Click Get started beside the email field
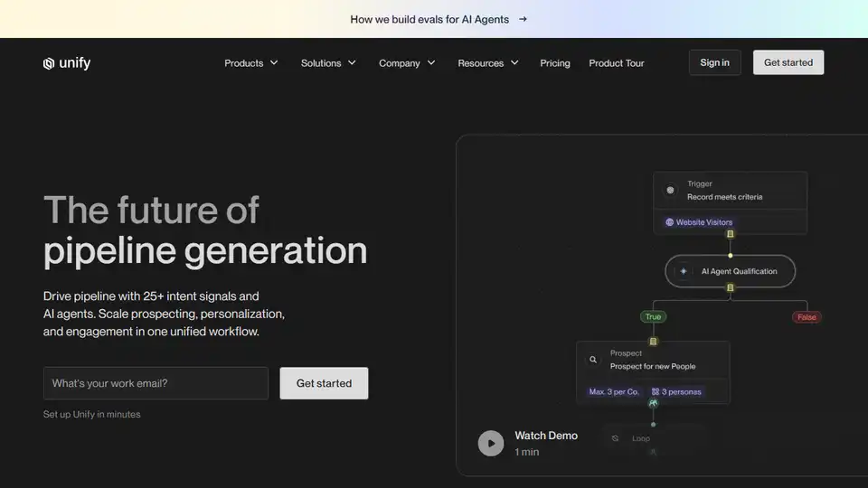Screen dimensions: 868x488 [x=324, y=383]
